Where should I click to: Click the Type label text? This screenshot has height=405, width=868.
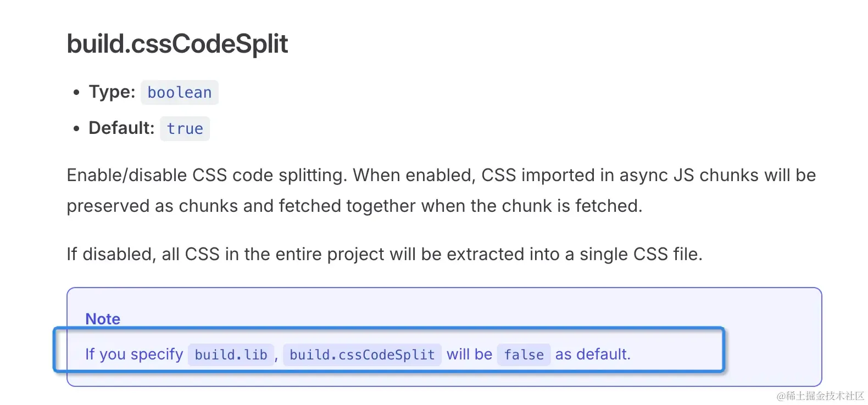pos(112,92)
